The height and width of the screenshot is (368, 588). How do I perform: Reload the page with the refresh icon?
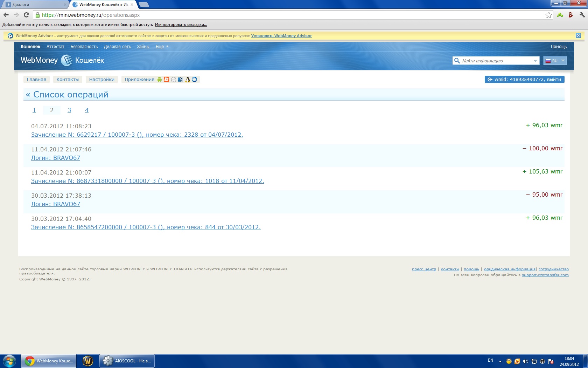point(26,15)
